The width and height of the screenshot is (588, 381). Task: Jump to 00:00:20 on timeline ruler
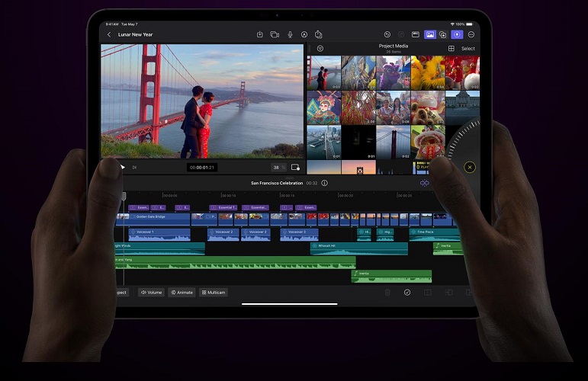click(x=345, y=196)
